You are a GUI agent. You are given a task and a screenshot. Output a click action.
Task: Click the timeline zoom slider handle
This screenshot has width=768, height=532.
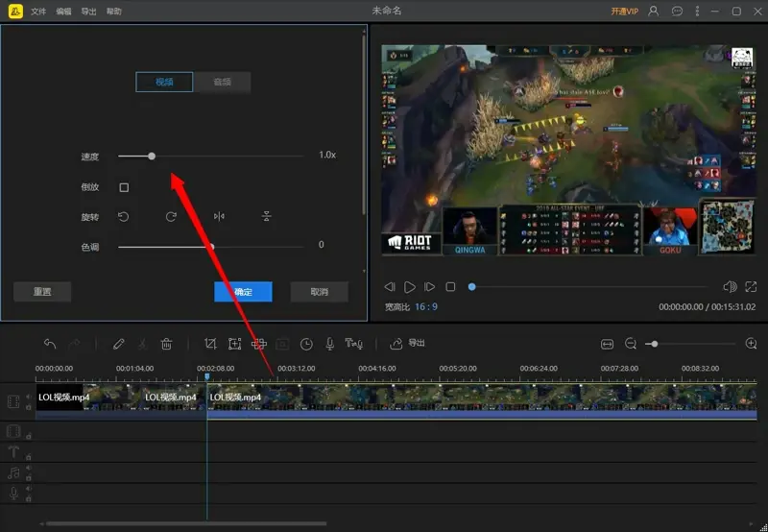click(x=655, y=344)
